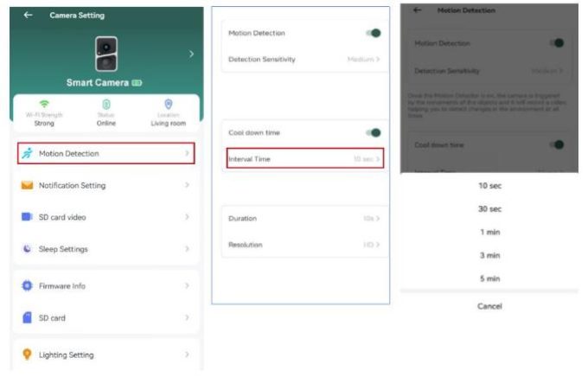Tap the Location pin icon
This screenshot has height=377, width=588.
pos(168,104)
